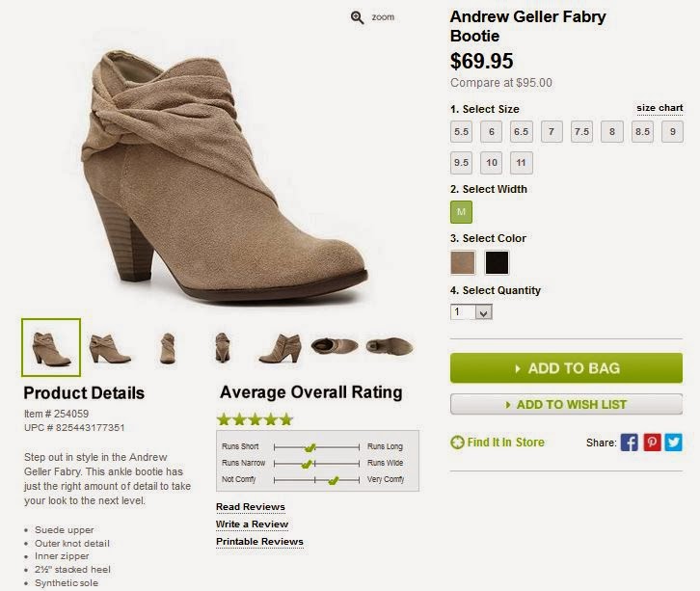The height and width of the screenshot is (591, 700).
Task: Click the Suede upper bullet
Action: coord(65,530)
